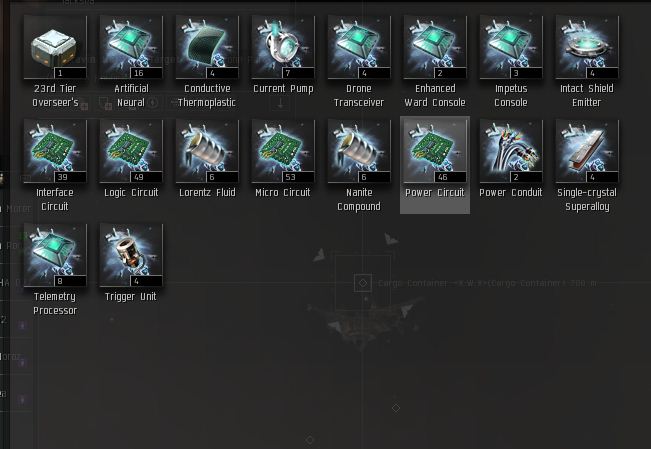651x449 pixels.
Task: Select the 23rd Tier Overseer's item icon
Action: 55,47
